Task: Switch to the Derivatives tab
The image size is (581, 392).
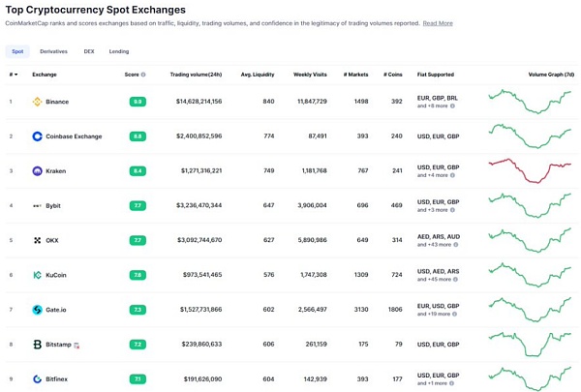Action: (54, 50)
